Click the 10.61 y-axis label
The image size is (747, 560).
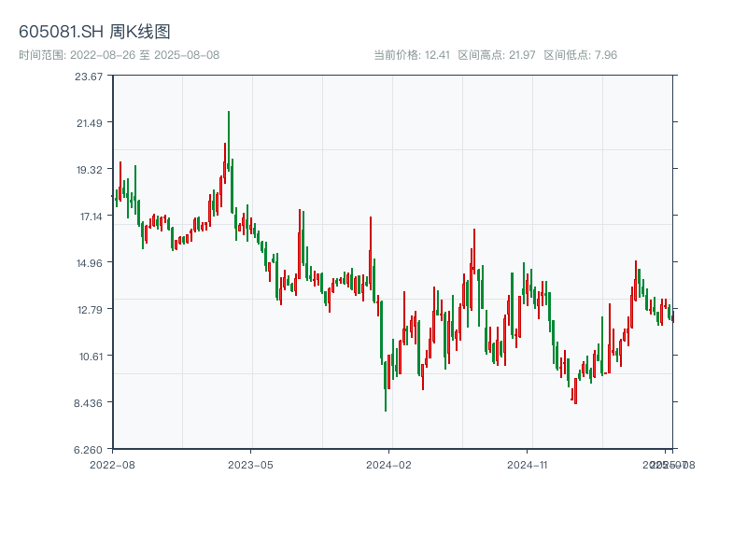click(89, 357)
